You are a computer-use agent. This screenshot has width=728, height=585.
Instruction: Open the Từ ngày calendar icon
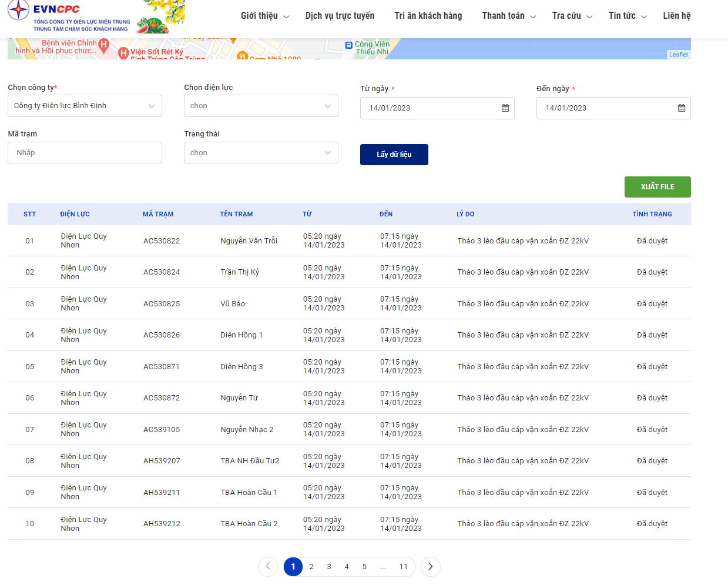[505, 108]
